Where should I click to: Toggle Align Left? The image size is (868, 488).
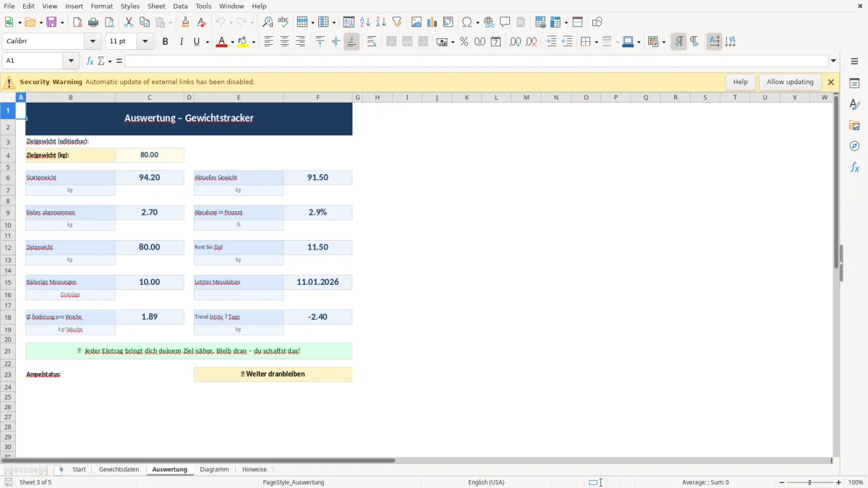268,42
